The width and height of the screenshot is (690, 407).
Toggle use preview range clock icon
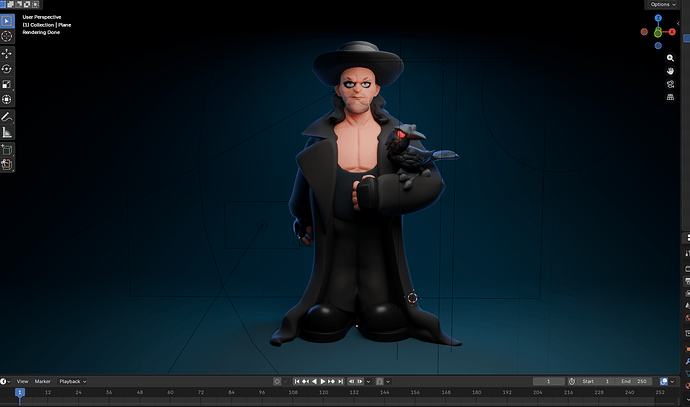point(572,381)
